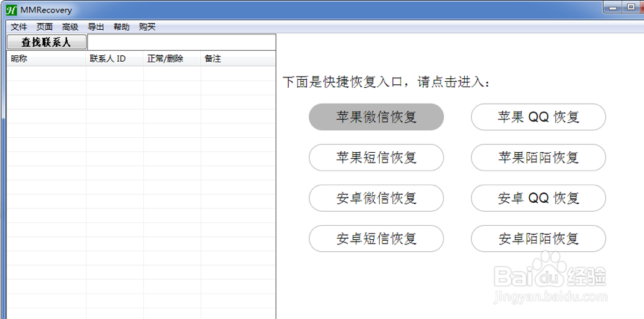Viewport: 644px width, 319px height.
Task: Open the 购买 menu
Action: tap(147, 27)
